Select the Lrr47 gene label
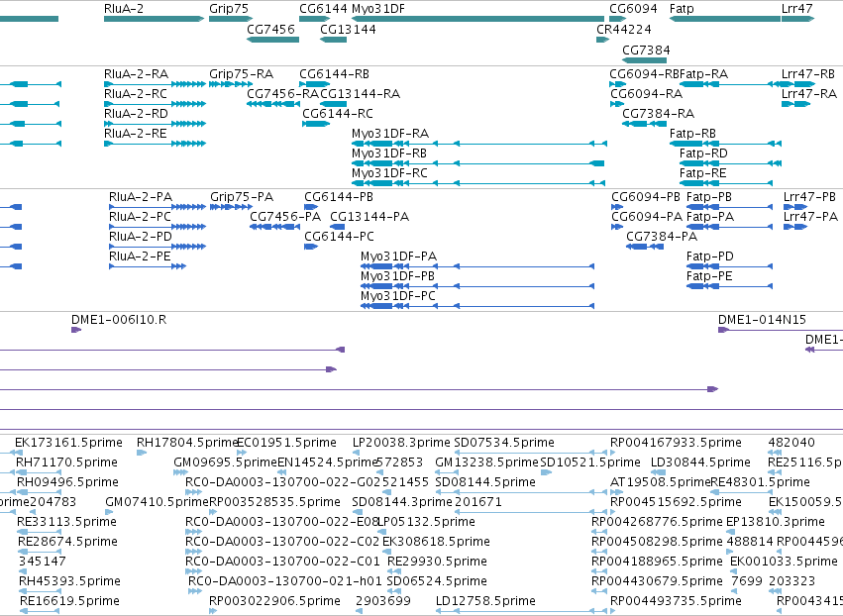This screenshot has width=843, height=616. pyautogui.click(x=796, y=9)
